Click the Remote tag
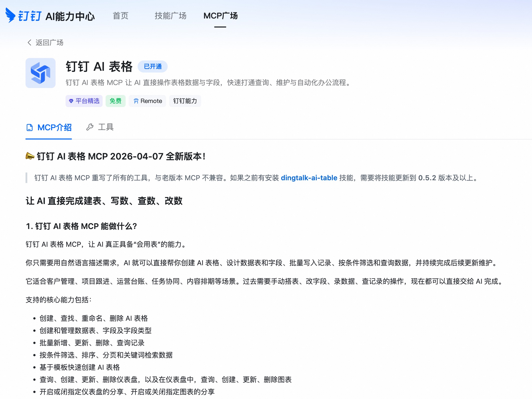 [147, 101]
